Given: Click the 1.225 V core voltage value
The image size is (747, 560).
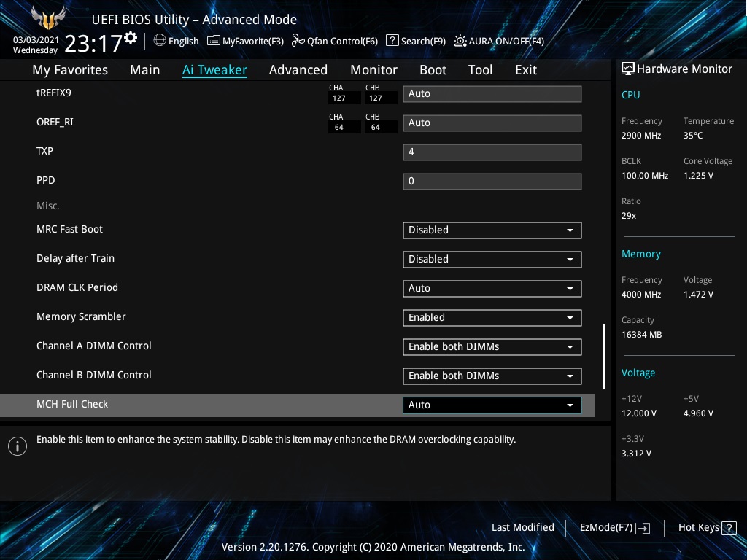Looking at the screenshot, I should (698, 176).
